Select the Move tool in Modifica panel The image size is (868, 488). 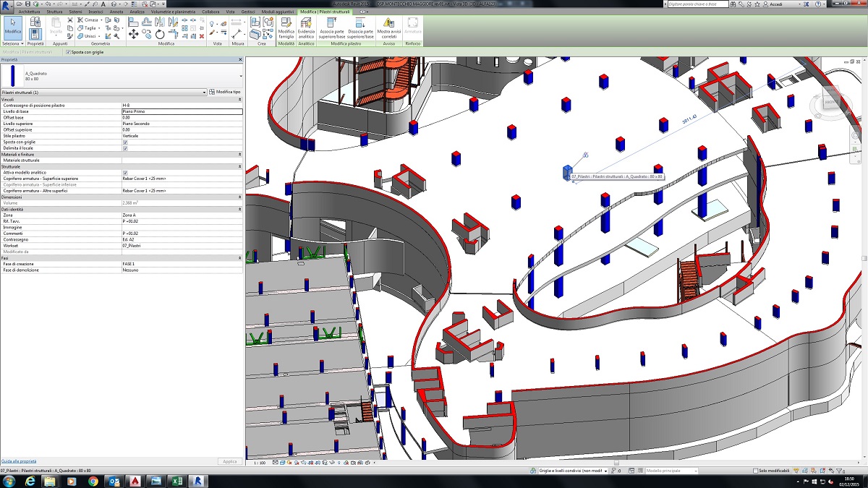[134, 34]
